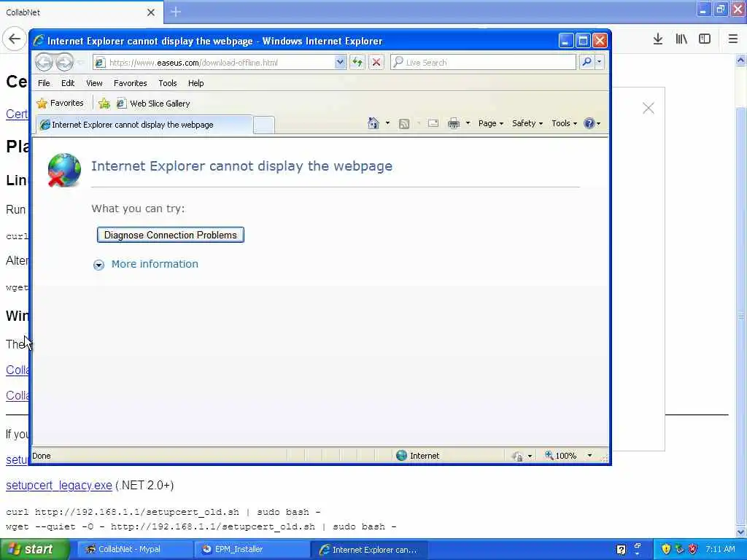Select the 'Internet Explorer cannot display' tab
Screen dimensions: 747x560
(x=144, y=125)
